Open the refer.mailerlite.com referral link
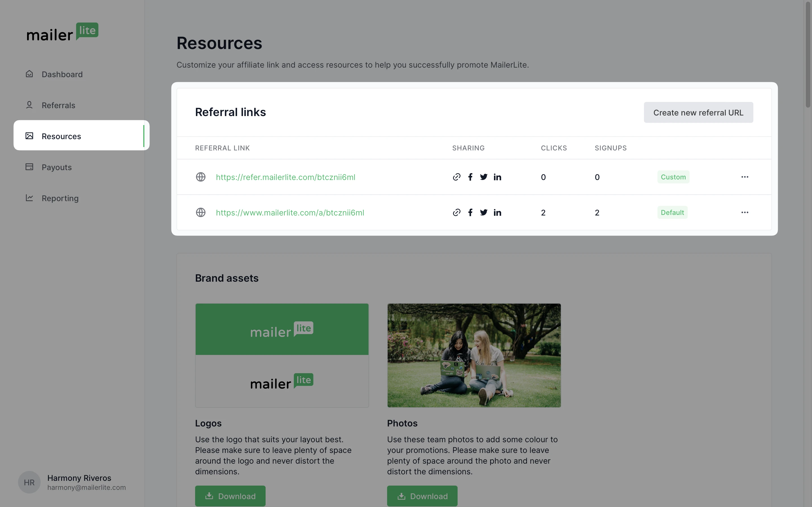The height and width of the screenshot is (507, 812). (x=285, y=177)
